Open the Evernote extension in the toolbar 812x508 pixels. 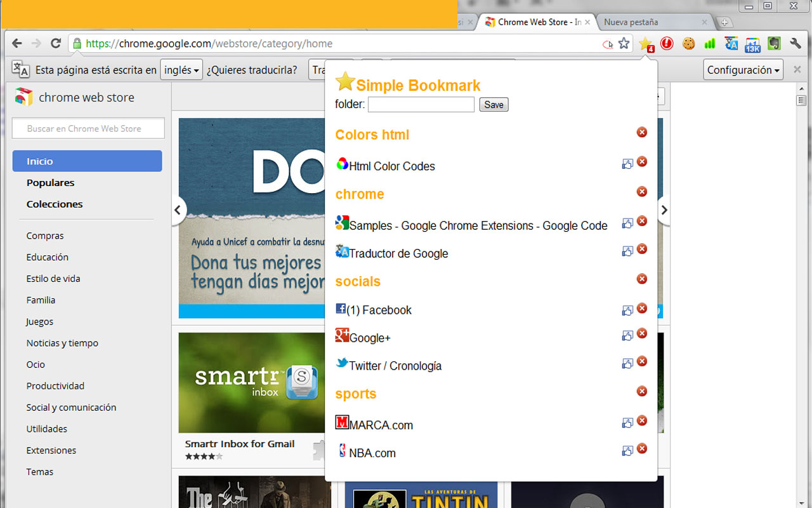pos(774,43)
